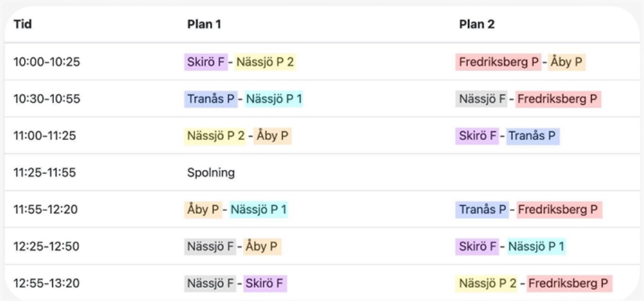Click the Spolning entry

211,172
